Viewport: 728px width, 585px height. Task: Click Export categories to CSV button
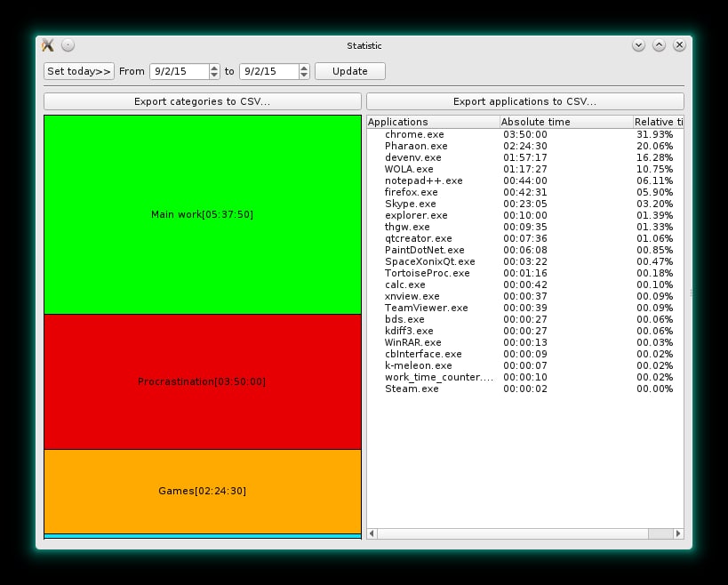coord(203,101)
